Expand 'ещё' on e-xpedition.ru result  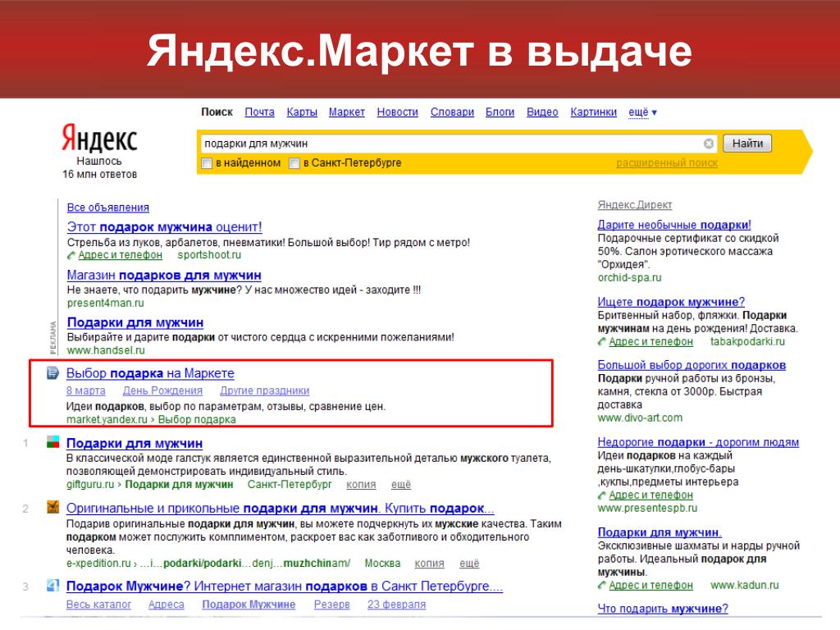point(469,563)
